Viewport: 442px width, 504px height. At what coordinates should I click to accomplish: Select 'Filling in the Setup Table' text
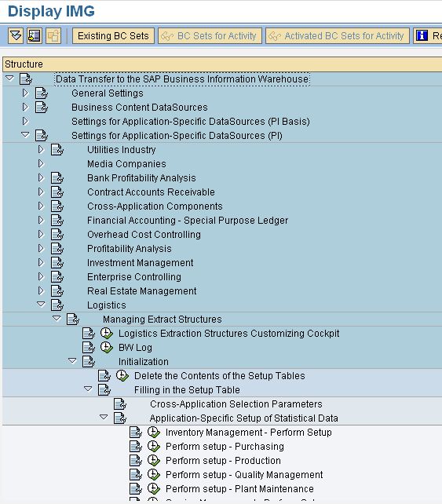187,390
